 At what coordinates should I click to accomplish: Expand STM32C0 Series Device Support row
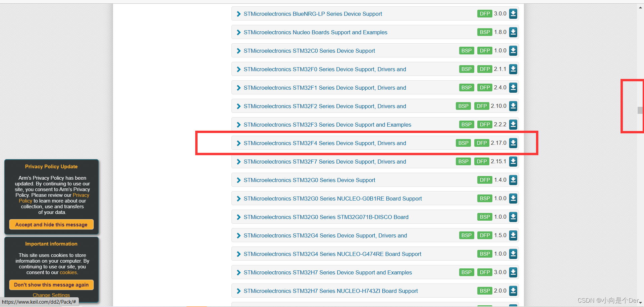[x=238, y=51]
